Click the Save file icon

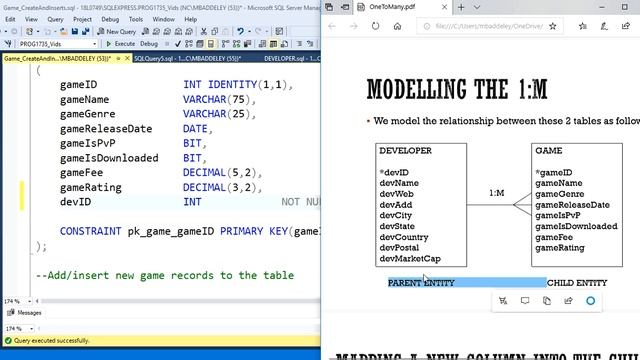click(x=75, y=31)
